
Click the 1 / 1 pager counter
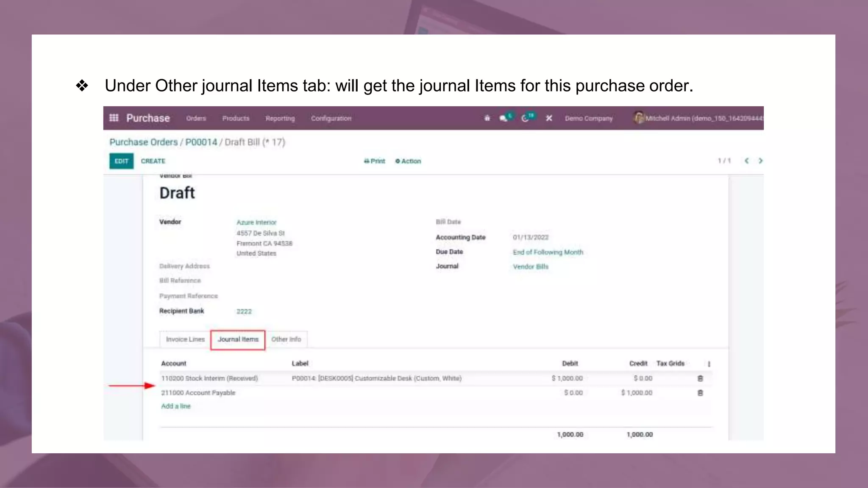coord(724,161)
